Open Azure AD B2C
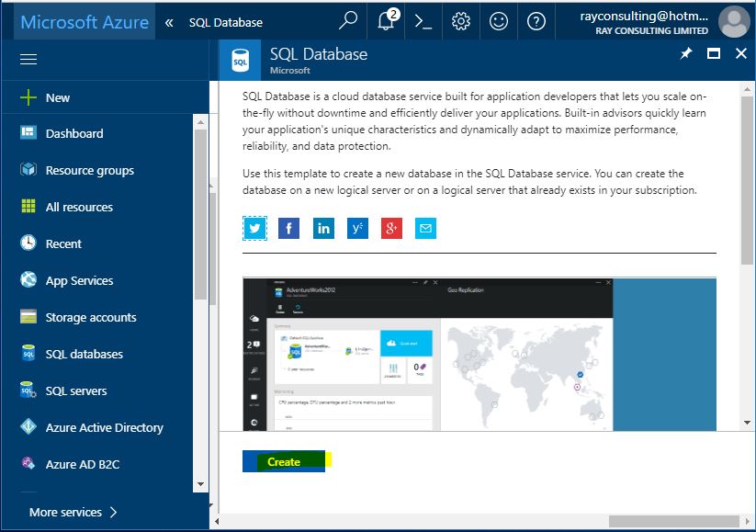 83,465
